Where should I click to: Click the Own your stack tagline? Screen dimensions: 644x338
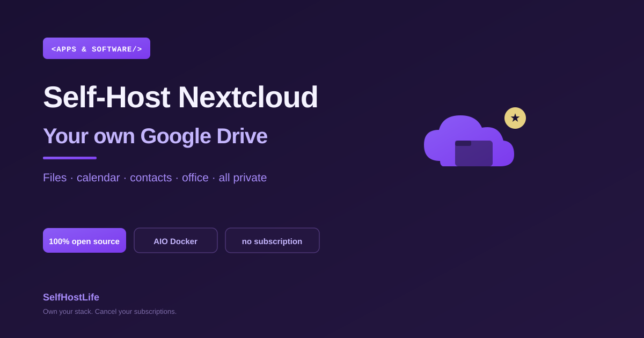point(109,312)
